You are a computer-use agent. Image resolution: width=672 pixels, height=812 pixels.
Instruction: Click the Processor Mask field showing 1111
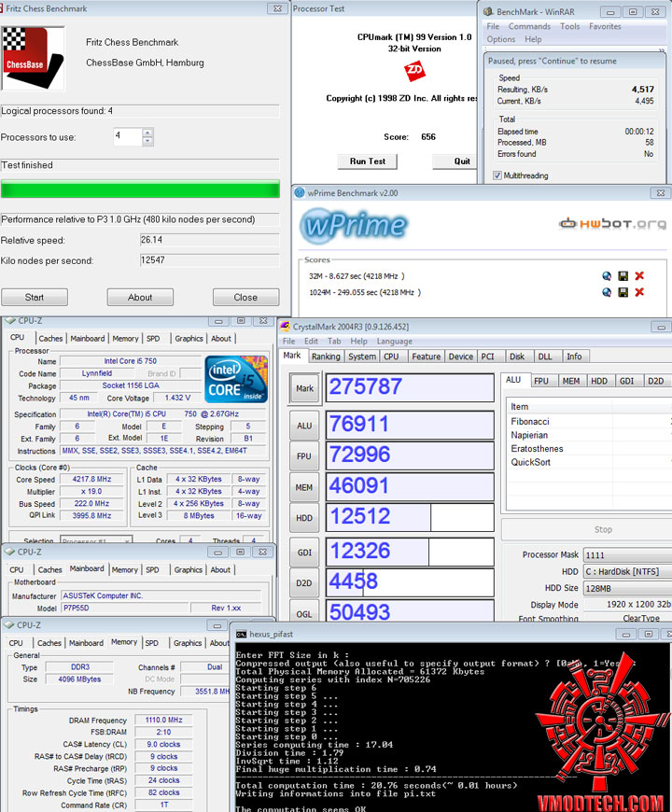pos(627,555)
